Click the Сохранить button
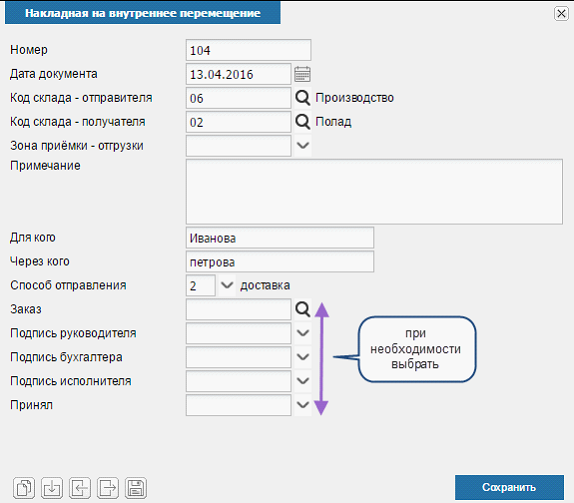 pyautogui.click(x=509, y=487)
